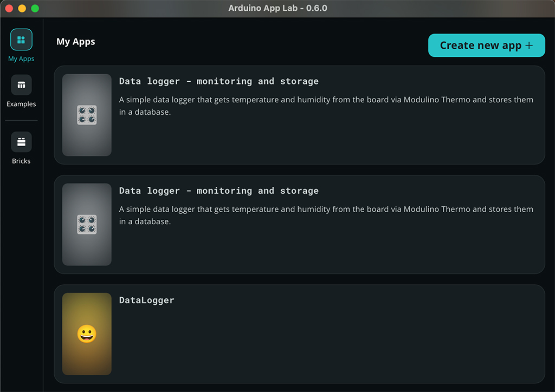555x392 pixels.
Task: Open the Bricks sidebar icon
Action: [21, 142]
